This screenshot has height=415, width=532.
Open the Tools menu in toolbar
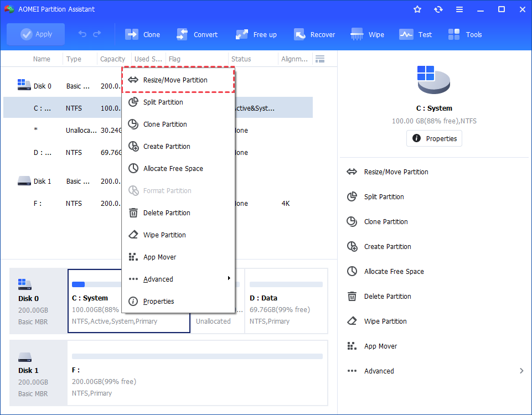click(465, 34)
